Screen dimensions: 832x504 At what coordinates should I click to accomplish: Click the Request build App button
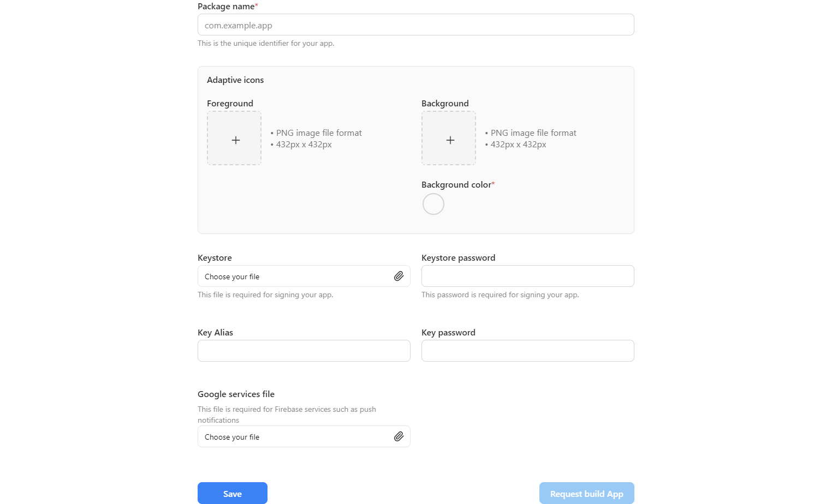click(587, 493)
